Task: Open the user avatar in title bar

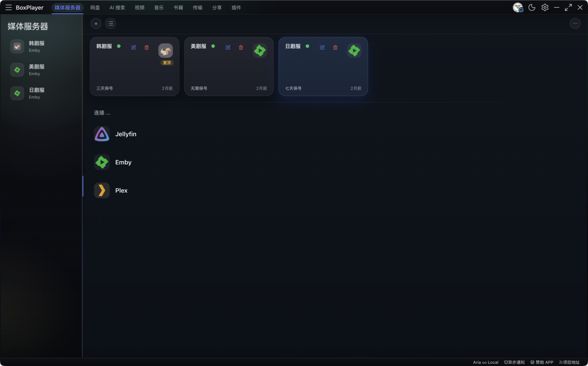Action: pyautogui.click(x=518, y=8)
